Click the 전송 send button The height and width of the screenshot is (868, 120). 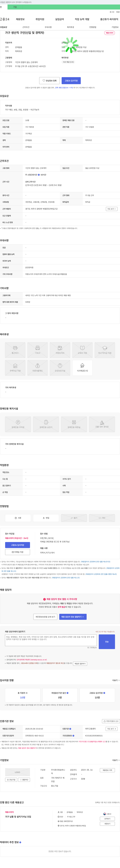(x=107, y=642)
